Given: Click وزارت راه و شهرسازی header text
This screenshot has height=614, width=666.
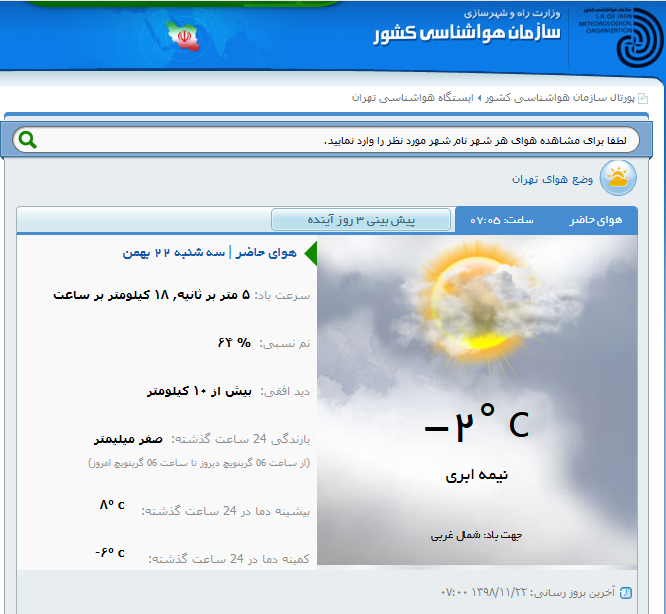Looking at the screenshot, I should click(512, 13).
